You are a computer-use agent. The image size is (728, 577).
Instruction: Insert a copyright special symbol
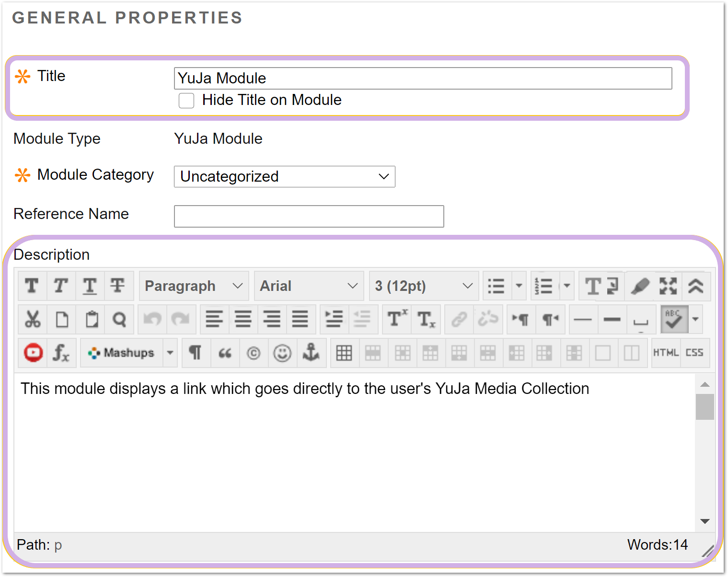pos(254,353)
